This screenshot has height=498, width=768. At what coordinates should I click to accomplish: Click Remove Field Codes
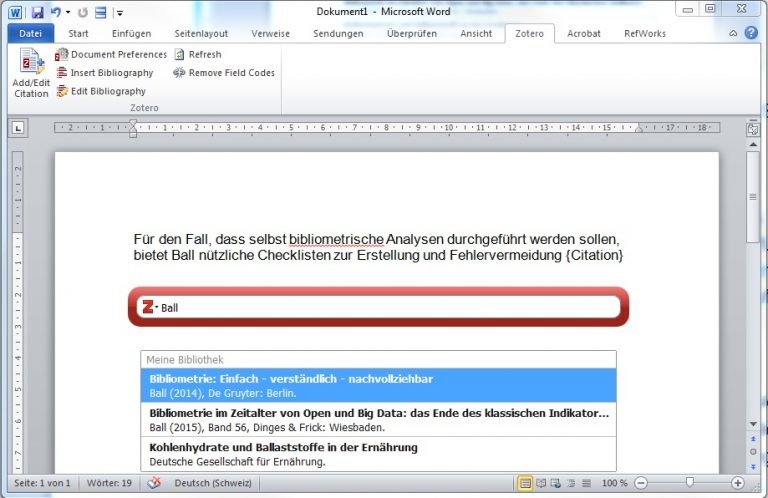pyautogui.click(x=224, y=73)
